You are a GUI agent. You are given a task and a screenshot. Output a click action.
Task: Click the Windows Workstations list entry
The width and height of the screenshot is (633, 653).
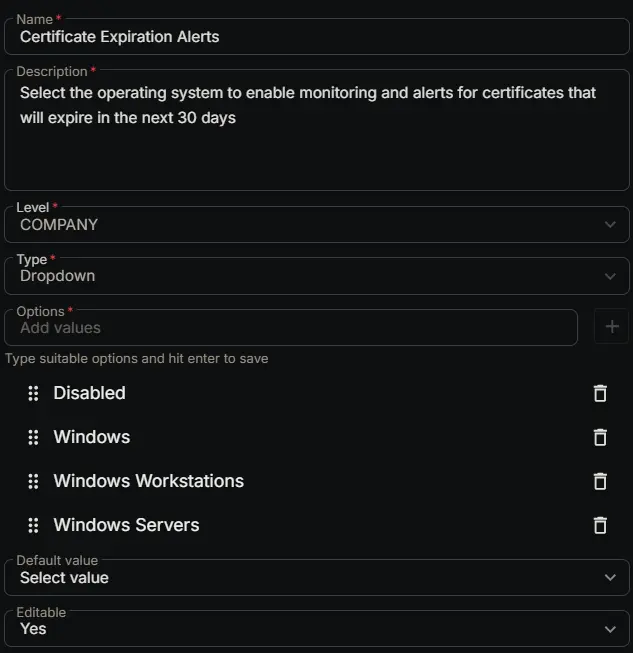(x=148, y=481)
